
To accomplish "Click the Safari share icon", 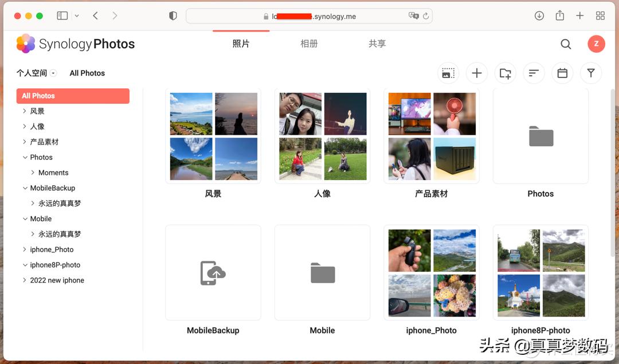I will 559,15.
